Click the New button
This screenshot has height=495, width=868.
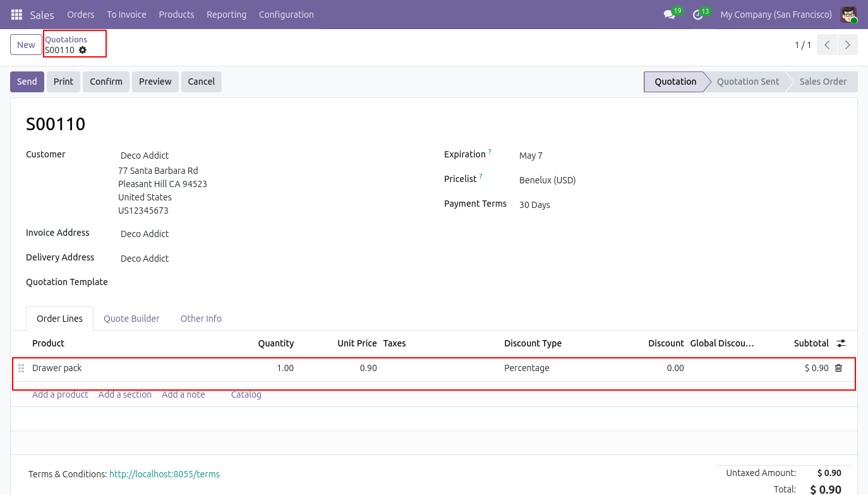coord(26,45)
